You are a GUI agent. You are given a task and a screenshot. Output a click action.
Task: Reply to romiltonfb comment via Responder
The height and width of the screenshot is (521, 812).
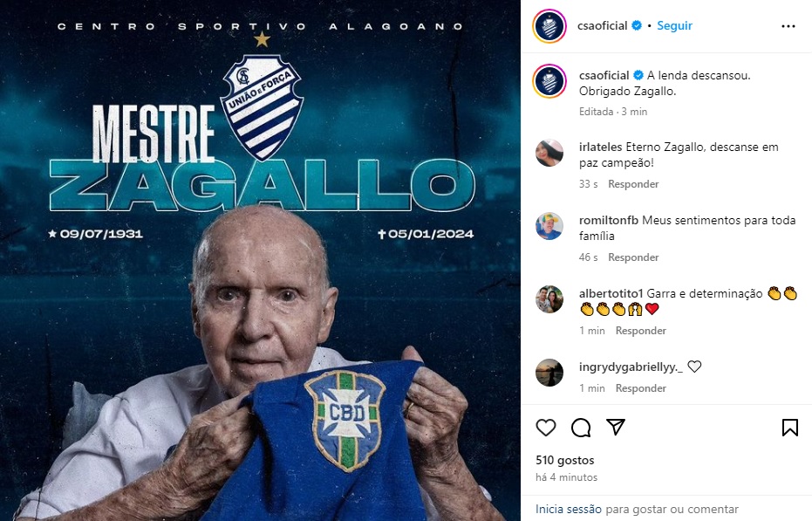tap(633, 257)
